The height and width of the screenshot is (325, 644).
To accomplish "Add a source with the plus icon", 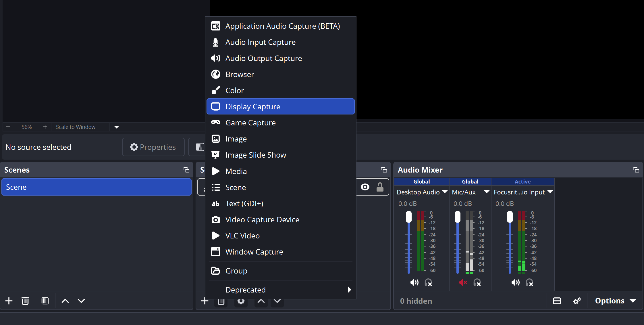I will pos(205,301).
